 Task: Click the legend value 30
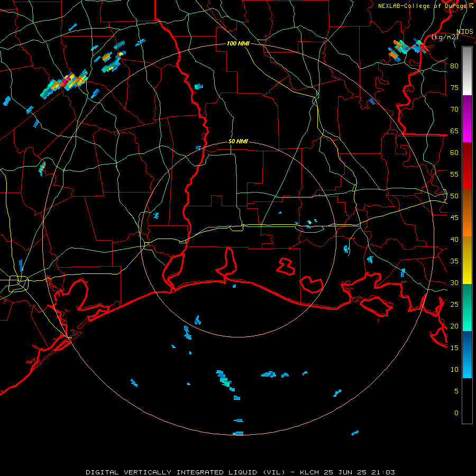click(x=454, y=282)
